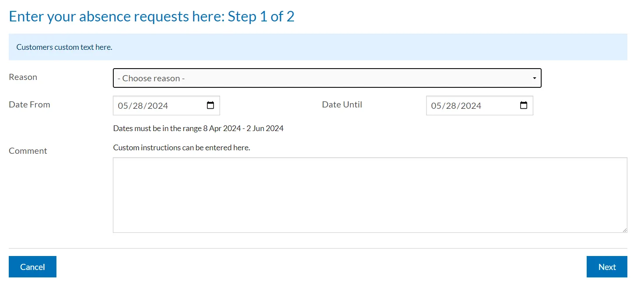The image size is (644, 294).
Task: Click the Cancel button
Action: click(32, 266)
